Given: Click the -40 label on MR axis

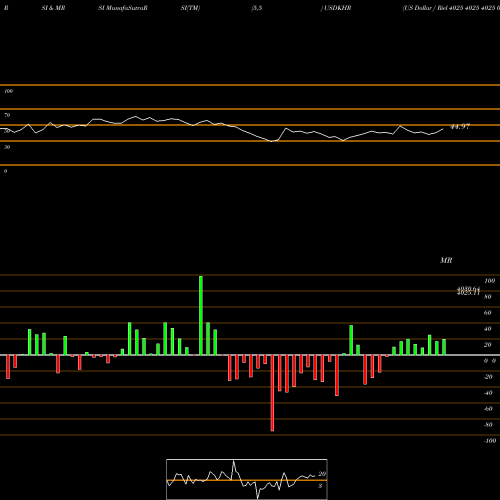Looking at the screenshot, I should pos(488,393).
